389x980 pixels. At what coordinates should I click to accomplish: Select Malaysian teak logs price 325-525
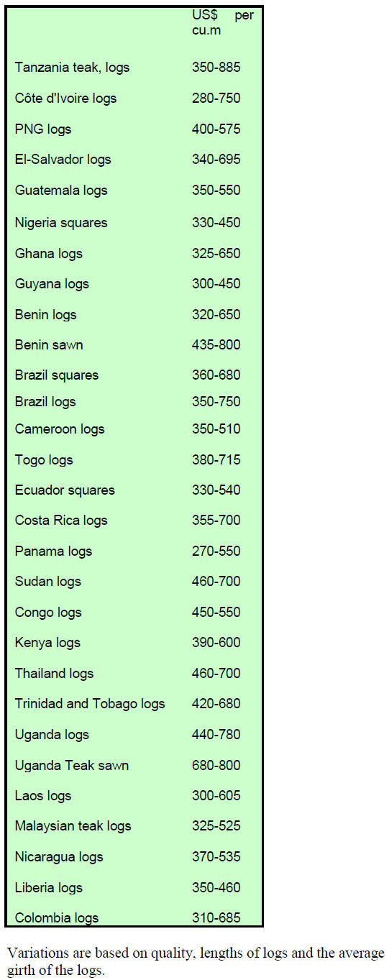tap(216, 826)
